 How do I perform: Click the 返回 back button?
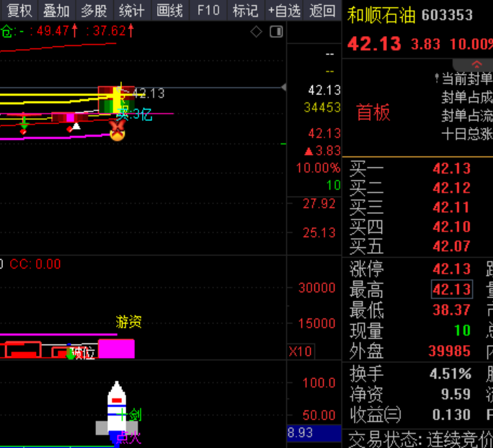pos(322,11)
